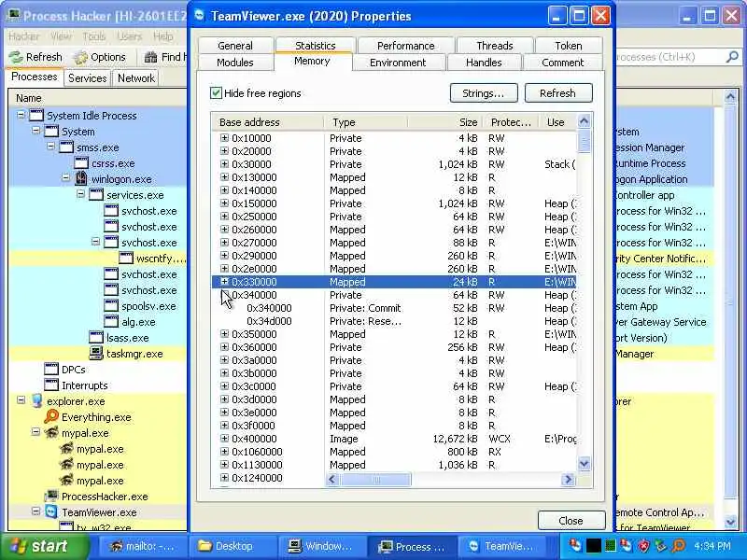The height and width of the screenshot is (560, 747).
Task: Open the Comment tab
Action: (563, 63)
